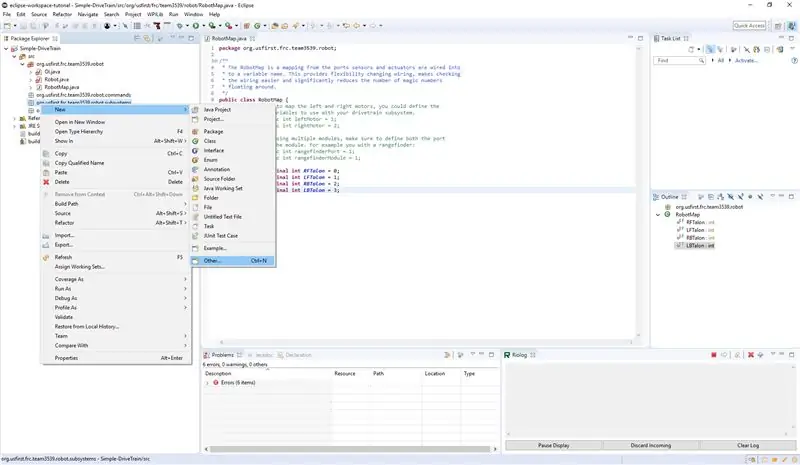
Task: Open the Java perspective icon
Action: pos(792,26)
